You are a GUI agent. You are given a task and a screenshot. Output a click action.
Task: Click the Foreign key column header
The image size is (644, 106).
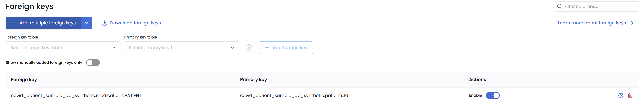click(24, 80)
